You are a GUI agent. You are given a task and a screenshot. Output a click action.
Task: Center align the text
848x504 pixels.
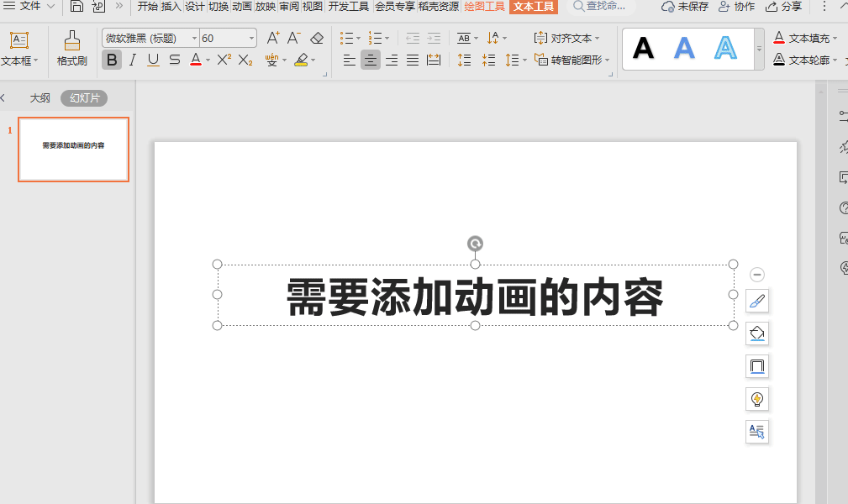[371, 60]
